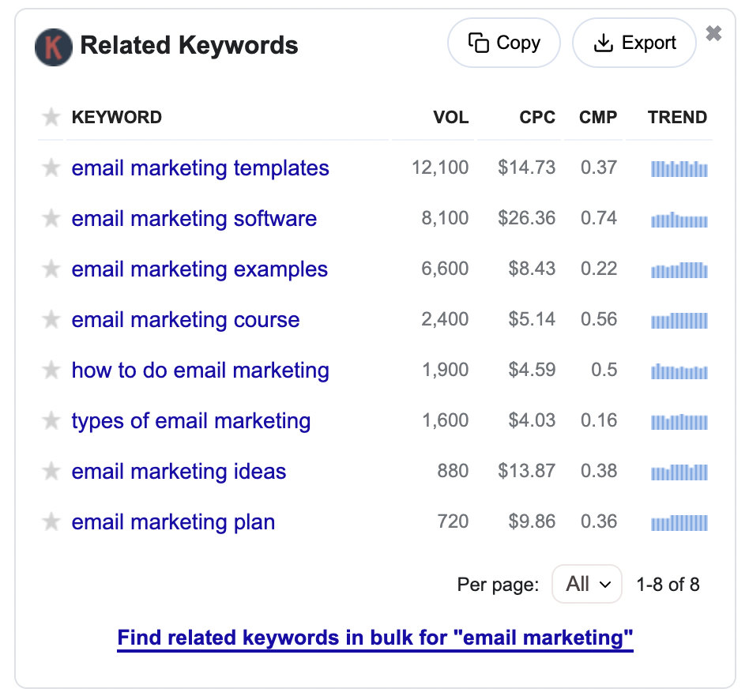Favorite the 'email marketing course' keyword
The height and width of the screenshot is (700, 749).
[x=51, y=320]
